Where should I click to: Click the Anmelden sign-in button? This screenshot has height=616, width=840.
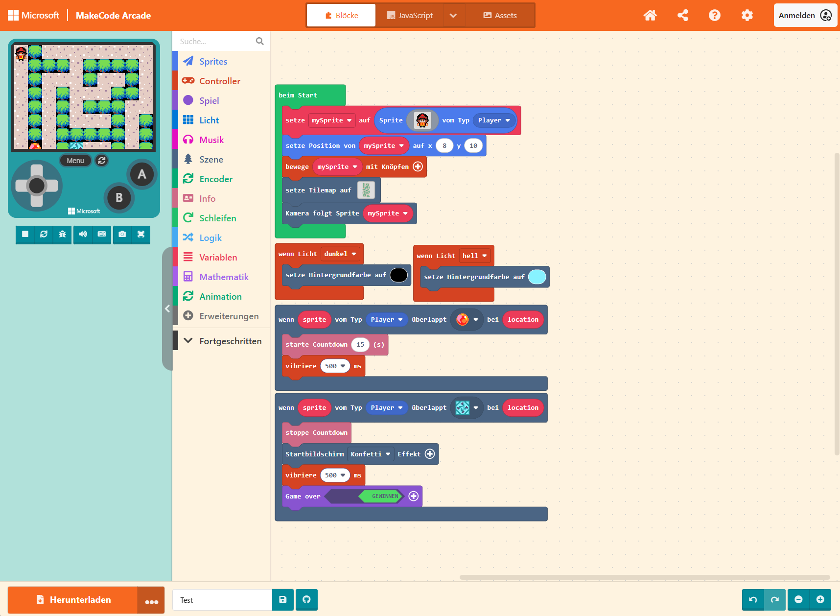coord(805,16)
